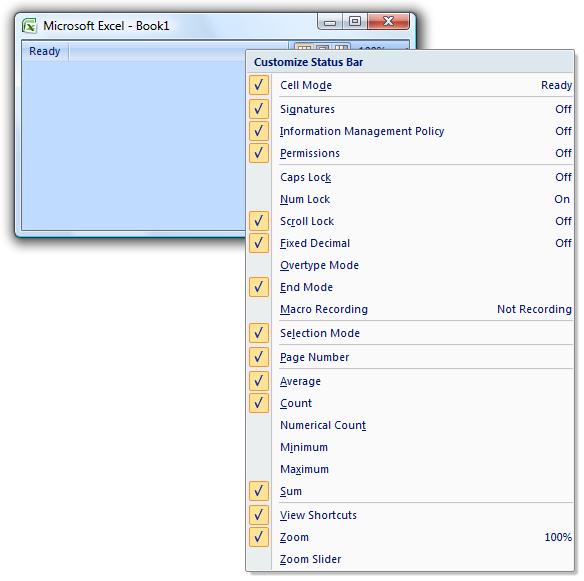Viewport: 584px width, 581px height.
Task: Enable Overtype Mode in the status bar
Action: [x=410, y=265]
